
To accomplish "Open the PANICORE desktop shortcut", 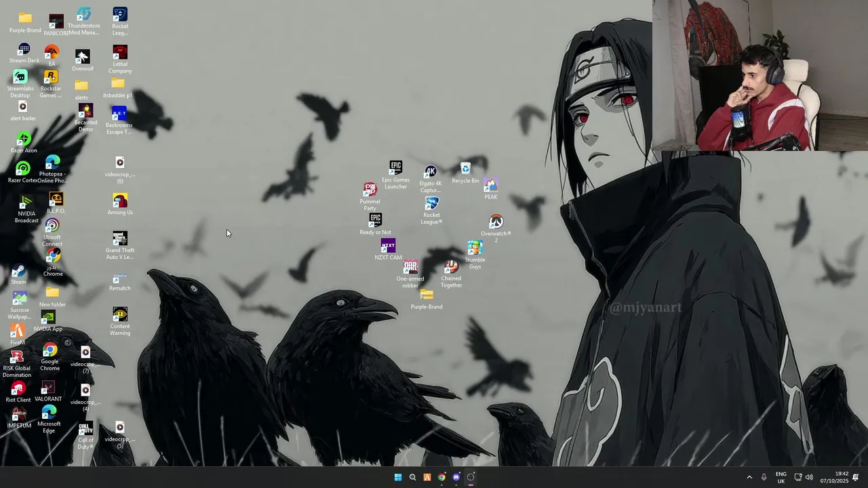I will pyautogui.click(x=56, y=24).
